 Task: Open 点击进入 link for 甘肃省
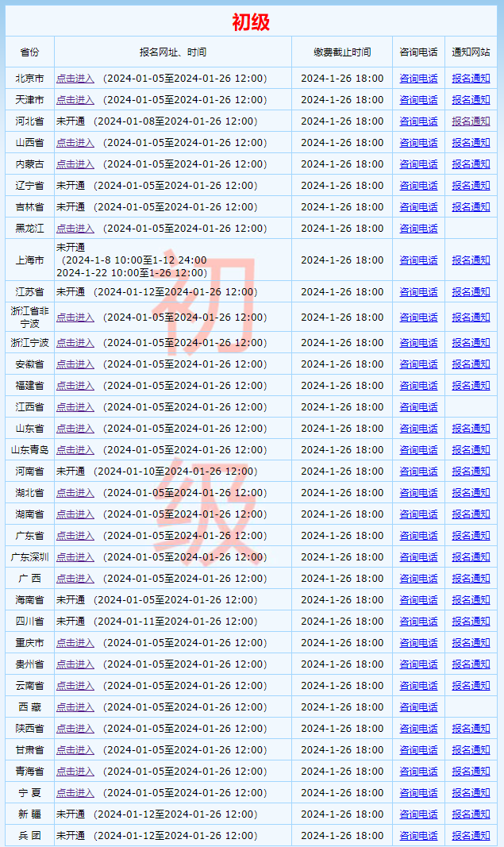coord(75,750)
